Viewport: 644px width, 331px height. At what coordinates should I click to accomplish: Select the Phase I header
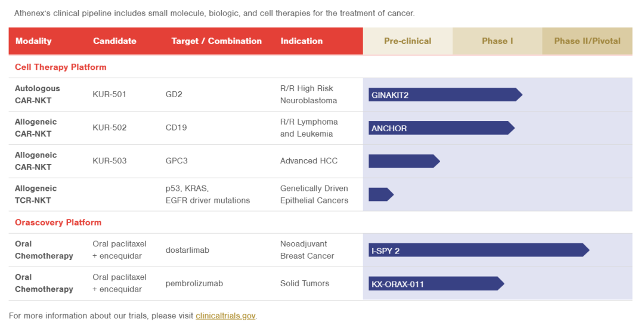pyautogui.click(x=497, y=41)
